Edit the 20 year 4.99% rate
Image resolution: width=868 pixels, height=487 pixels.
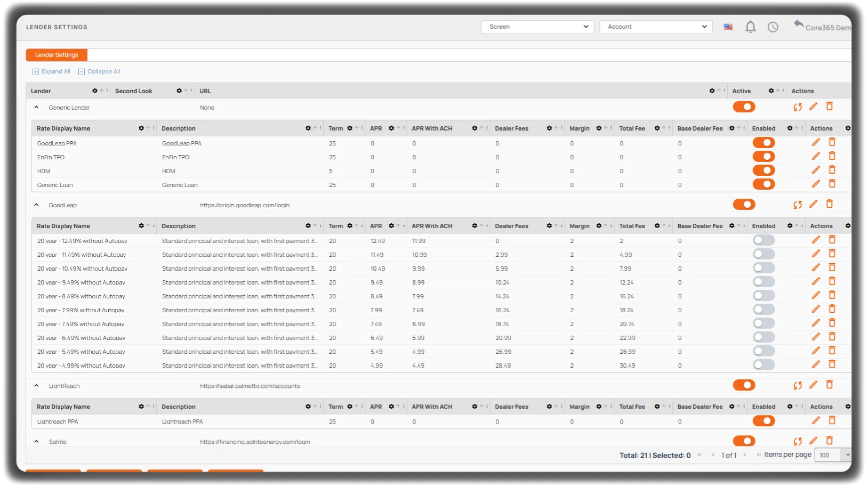816,364
